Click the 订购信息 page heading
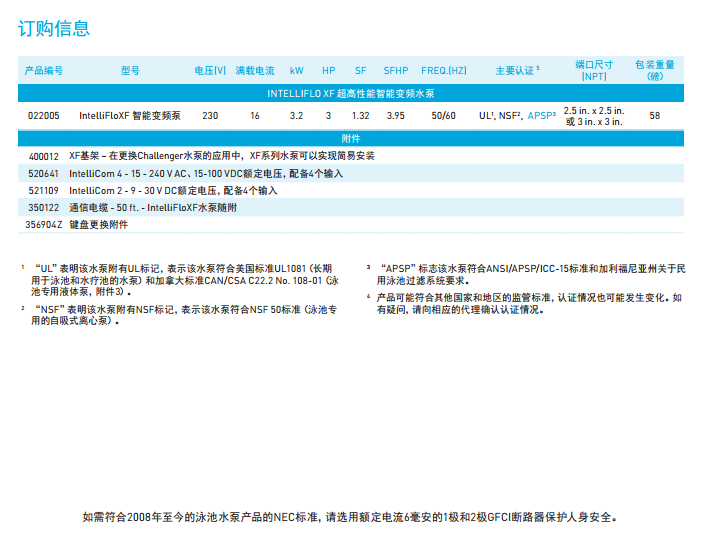The width and height of the screenshot is (701, 555). (54, 28)
